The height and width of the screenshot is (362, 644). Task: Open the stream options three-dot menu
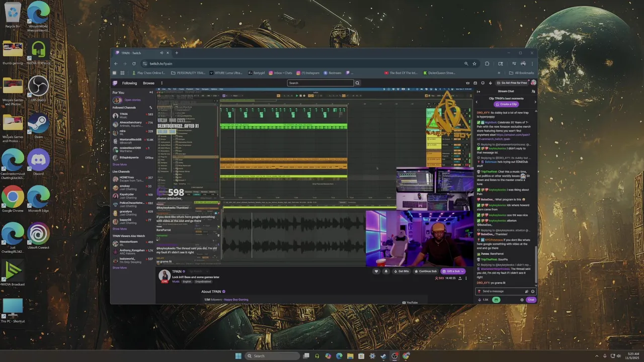pos(466,278)
